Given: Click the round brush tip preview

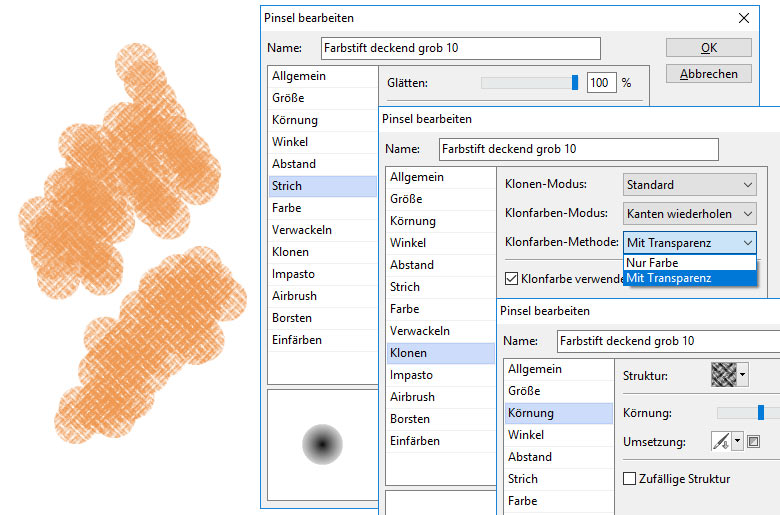Looking at the screenshot, I should click(x=322, y=444).
